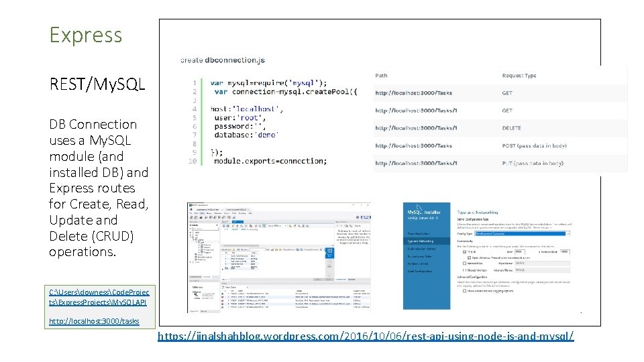644x362 pixels.
Task: Click the code line user:'root'
Action: coord(240,118)
